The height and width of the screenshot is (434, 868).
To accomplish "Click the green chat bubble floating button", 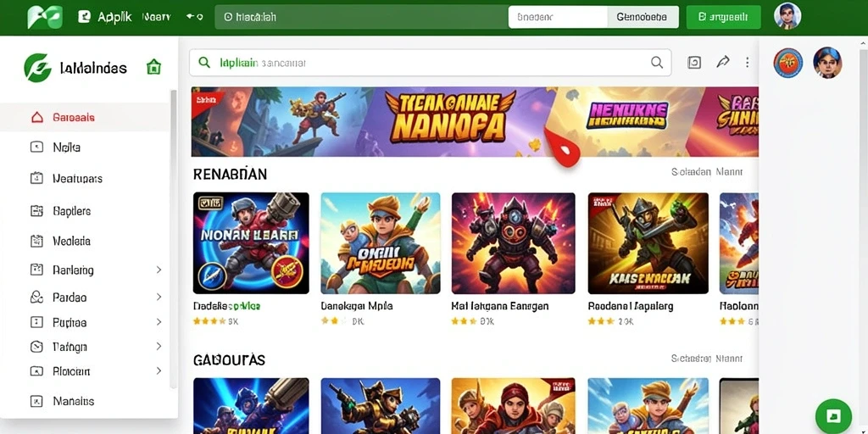I will [x=834, y=416].
